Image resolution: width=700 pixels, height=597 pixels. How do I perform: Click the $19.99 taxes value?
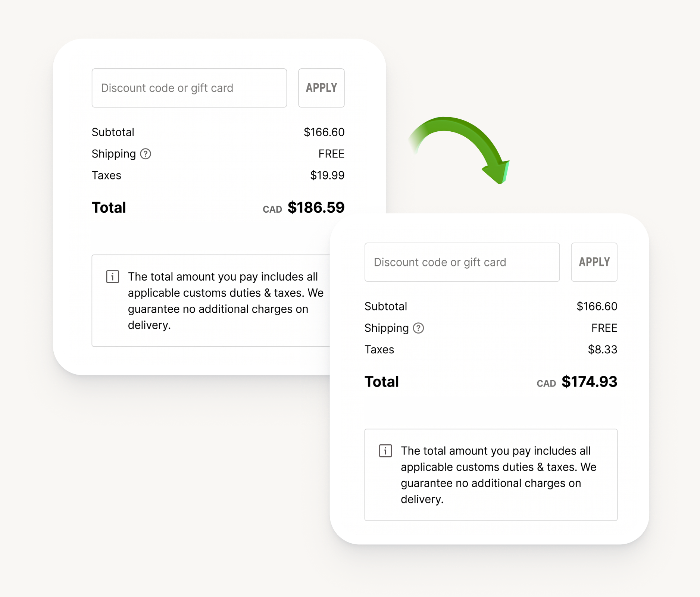click(327, 175)
